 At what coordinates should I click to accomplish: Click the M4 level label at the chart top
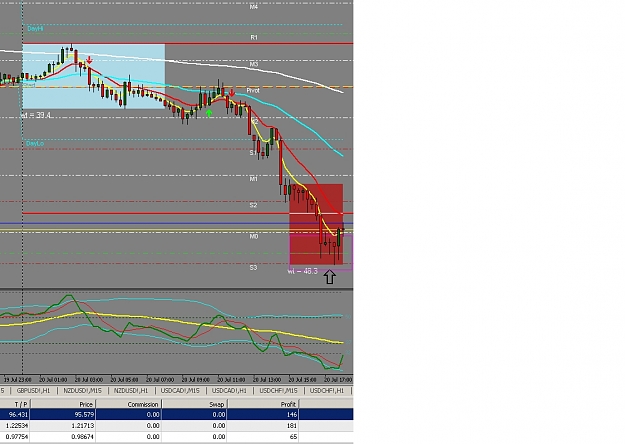[254, 7]
